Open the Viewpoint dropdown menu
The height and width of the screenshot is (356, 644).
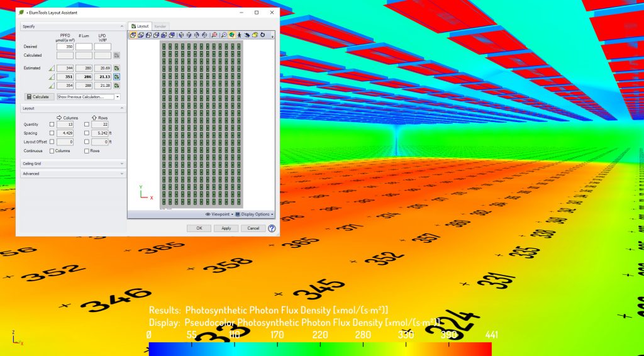click(219, 214)
